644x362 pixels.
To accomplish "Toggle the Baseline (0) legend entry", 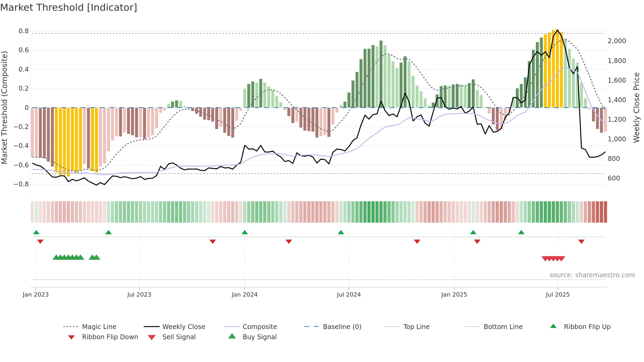I will tap(333, 327).
